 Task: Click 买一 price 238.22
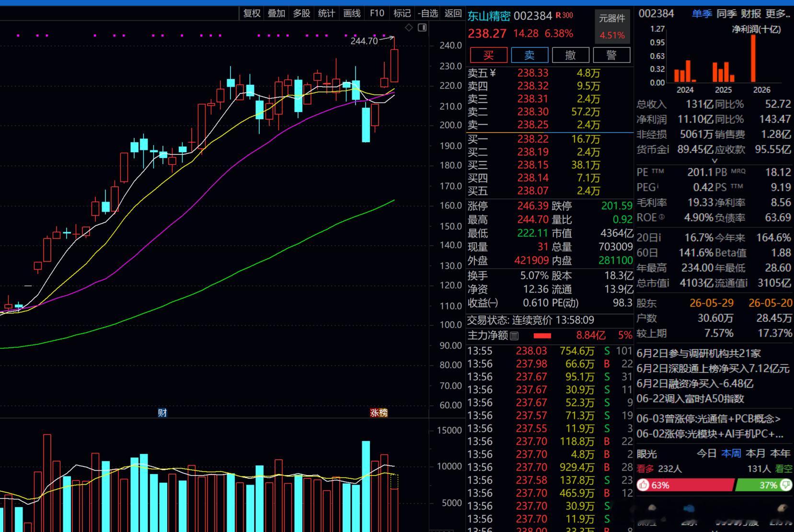pos(533,139)
